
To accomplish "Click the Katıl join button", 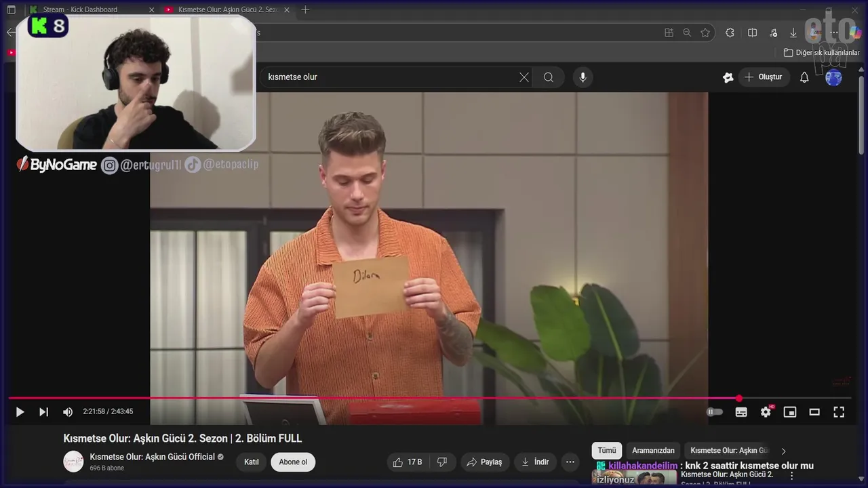I will coord(252,462).
